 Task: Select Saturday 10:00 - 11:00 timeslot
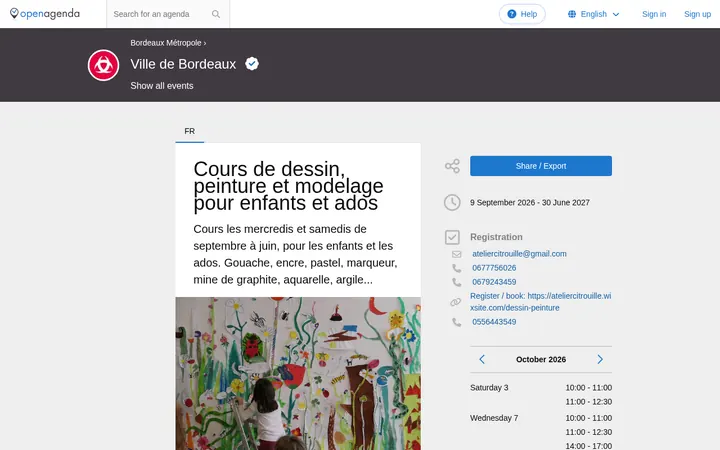588,388
